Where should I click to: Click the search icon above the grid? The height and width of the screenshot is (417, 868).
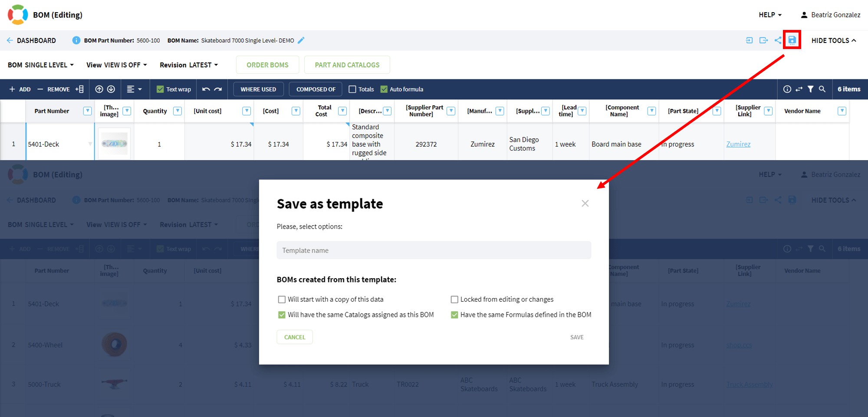pyautogui.click(x=822, y=89)
